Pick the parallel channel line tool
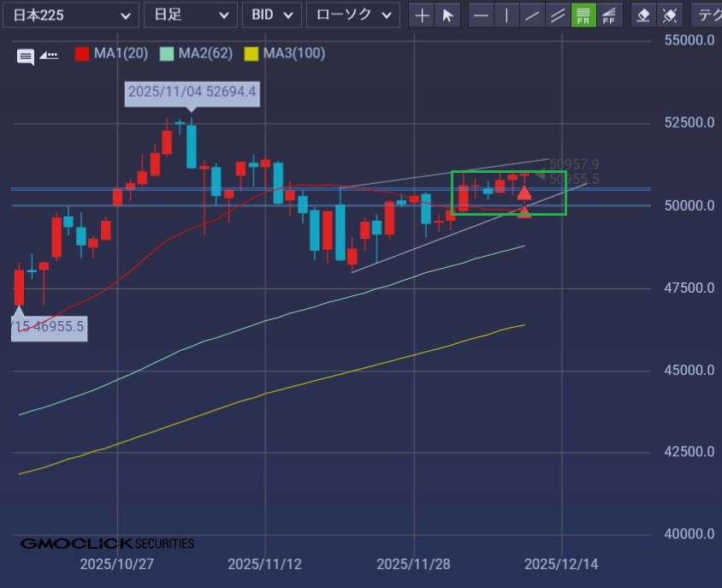The height and width of the screenshot is (588, 722). pos(558,15)
